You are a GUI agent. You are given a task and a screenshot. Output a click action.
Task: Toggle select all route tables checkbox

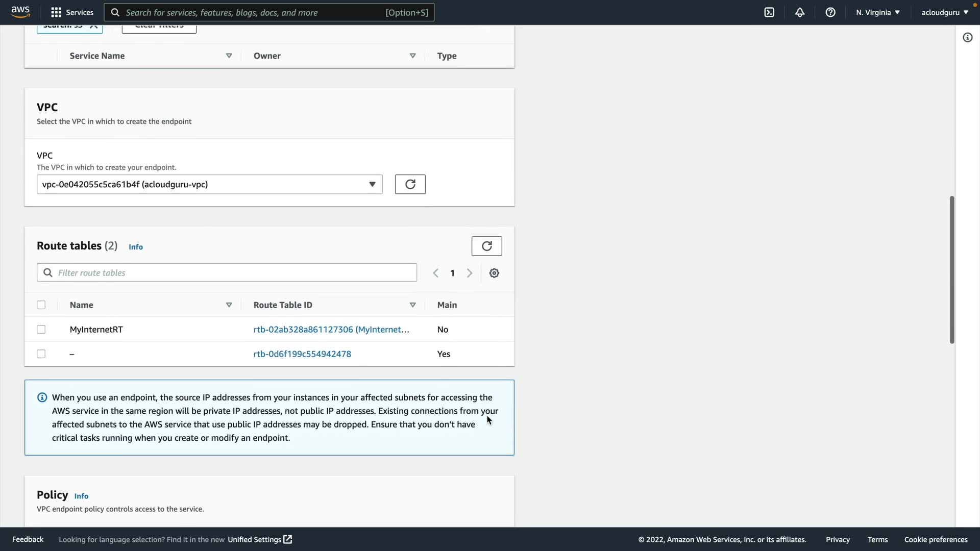click(x=41, y=305)
